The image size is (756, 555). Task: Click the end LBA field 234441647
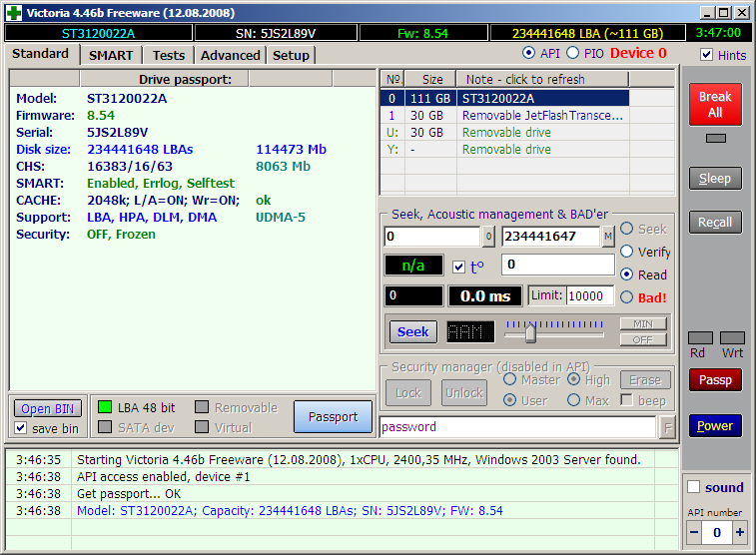[x=551, y=236]
